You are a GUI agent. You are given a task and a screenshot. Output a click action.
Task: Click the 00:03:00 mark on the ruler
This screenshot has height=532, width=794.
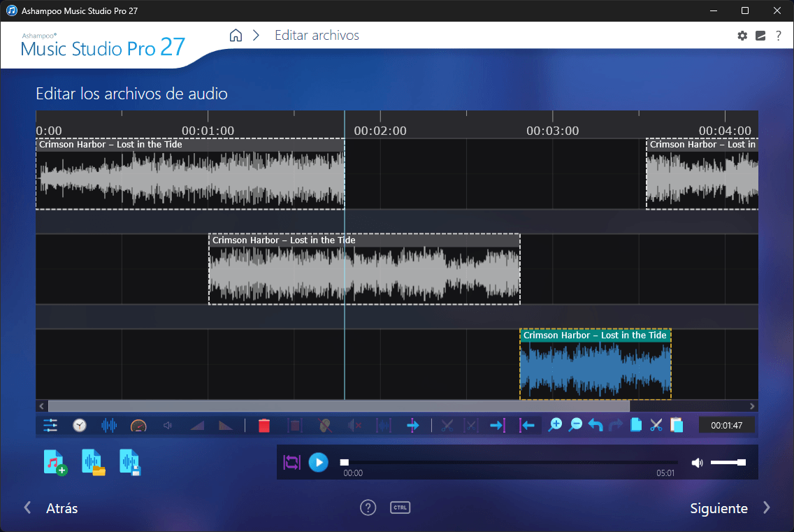[552, 131]
